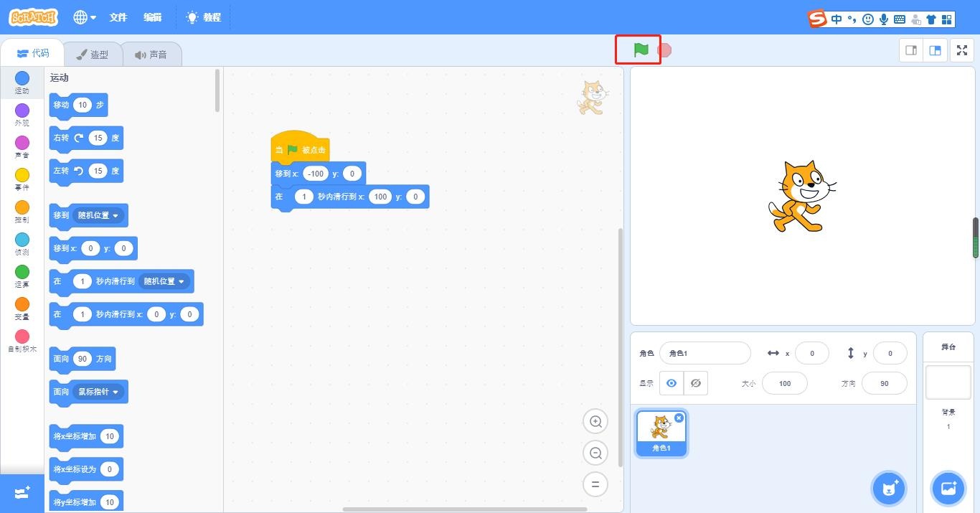
Task: Click the 将x坐标设为 0 block
Action: coord(86,469)
